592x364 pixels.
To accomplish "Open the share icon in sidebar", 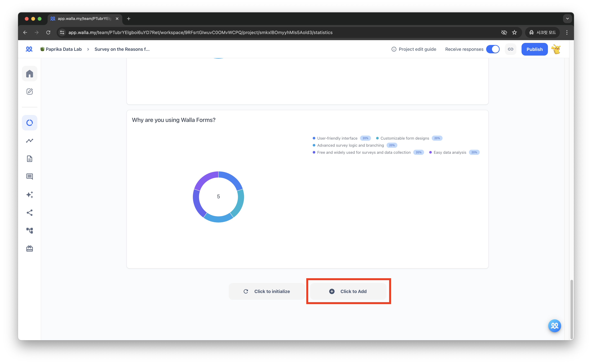I will click(x=29, y=213).
